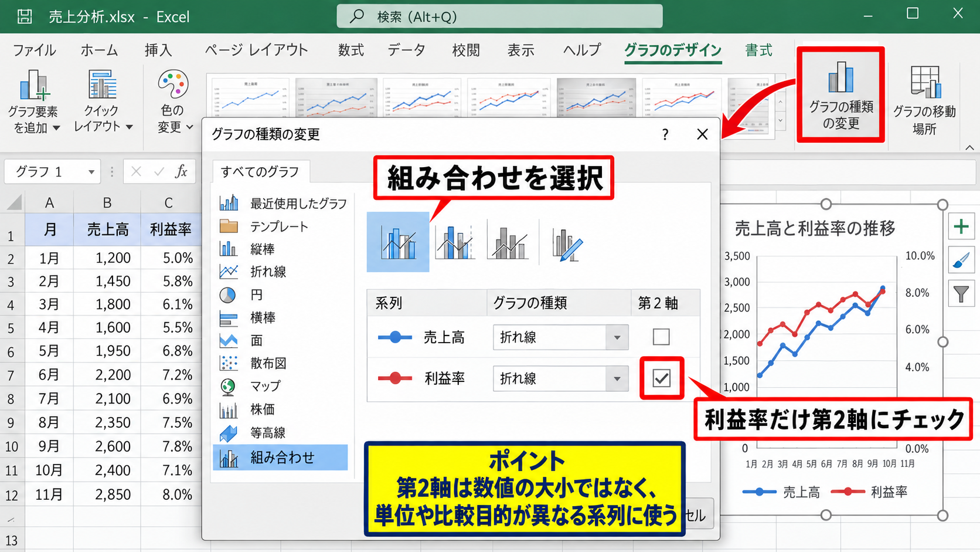This screenshot has width=980, height=552.
Task: Collapse the ribbon with the chevron
Action: 969,147
